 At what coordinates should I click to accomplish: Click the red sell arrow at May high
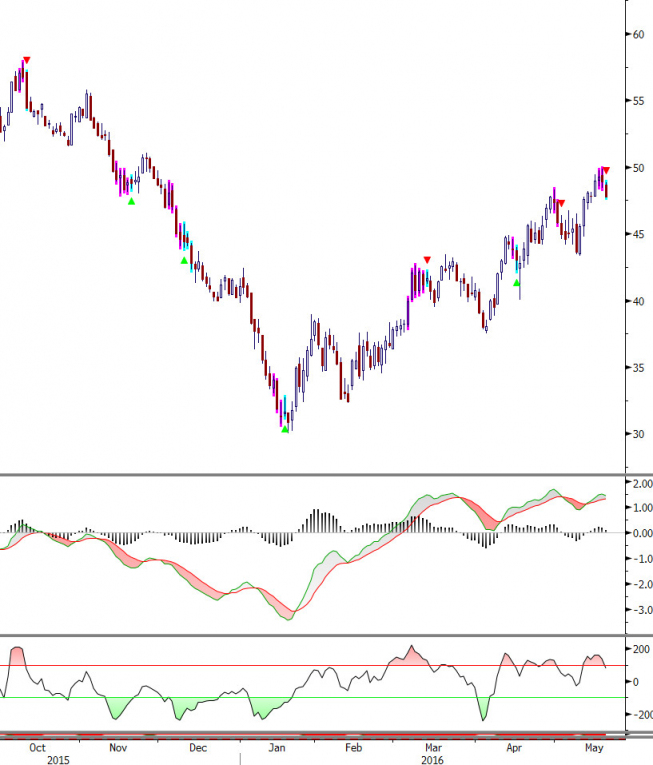tap(606, 170)
